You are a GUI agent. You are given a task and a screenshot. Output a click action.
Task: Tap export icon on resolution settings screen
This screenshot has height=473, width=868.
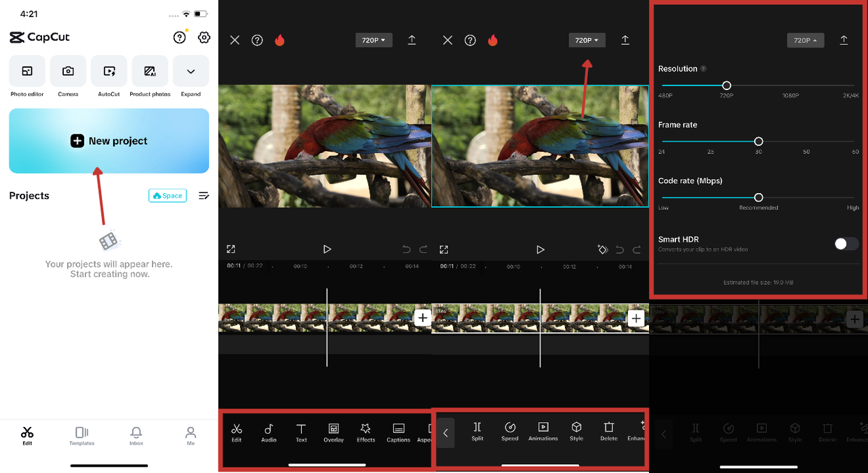point(844,41)
